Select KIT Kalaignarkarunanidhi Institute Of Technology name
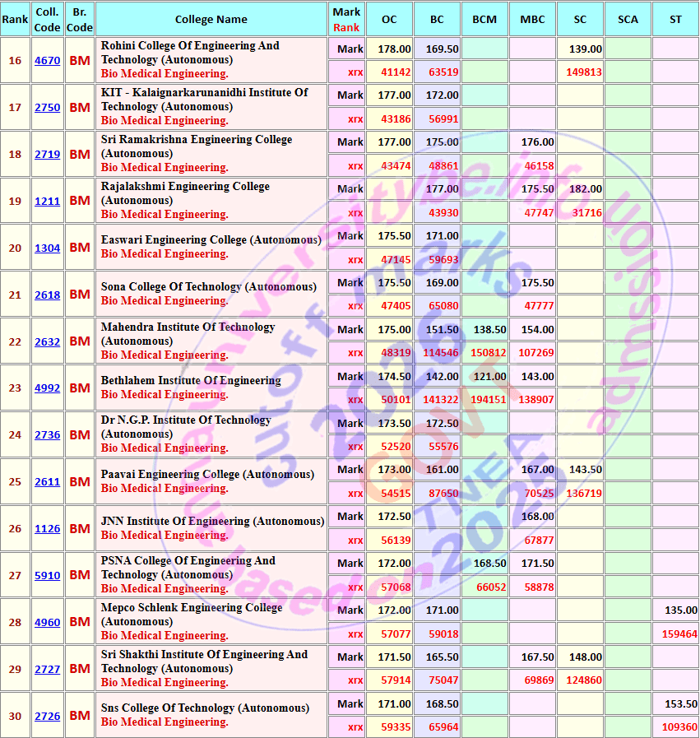The width and height of the screenshot is (700, 738). click(x=205, y=100)
